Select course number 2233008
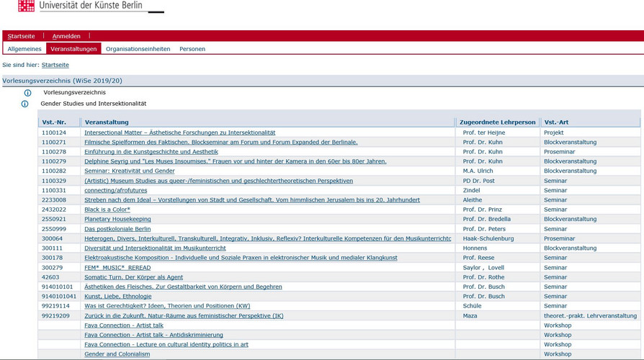 pyautogui.click(x=54, y=200)
